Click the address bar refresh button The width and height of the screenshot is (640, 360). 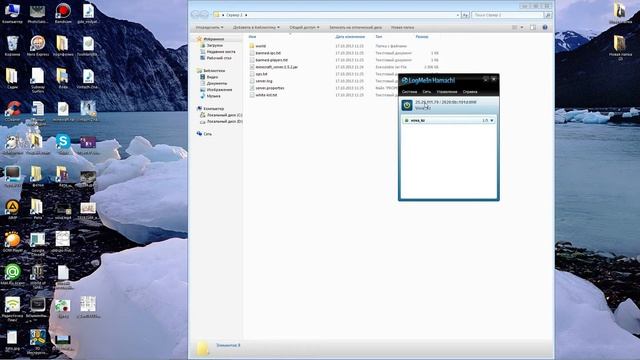[465, 15]
